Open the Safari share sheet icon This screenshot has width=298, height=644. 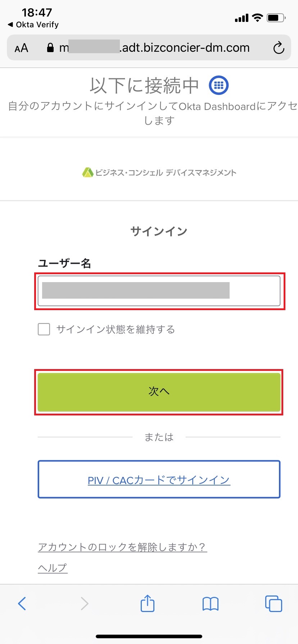148,603
